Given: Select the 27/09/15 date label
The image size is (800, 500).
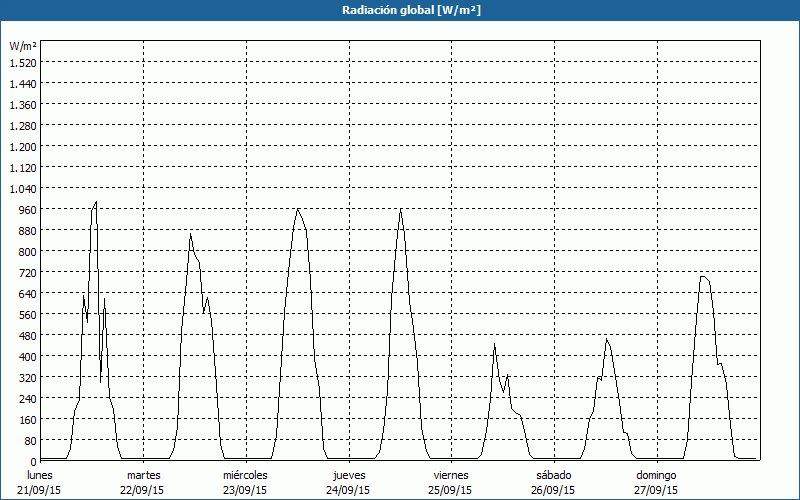Looking at the screenshot, I should coord(656,490).
